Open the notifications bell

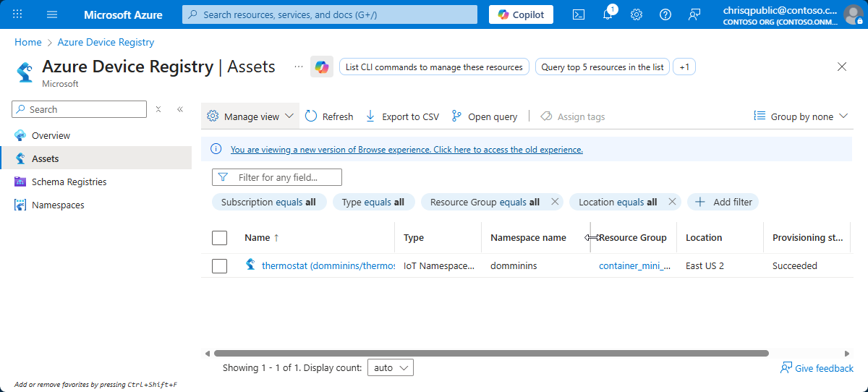608,14
